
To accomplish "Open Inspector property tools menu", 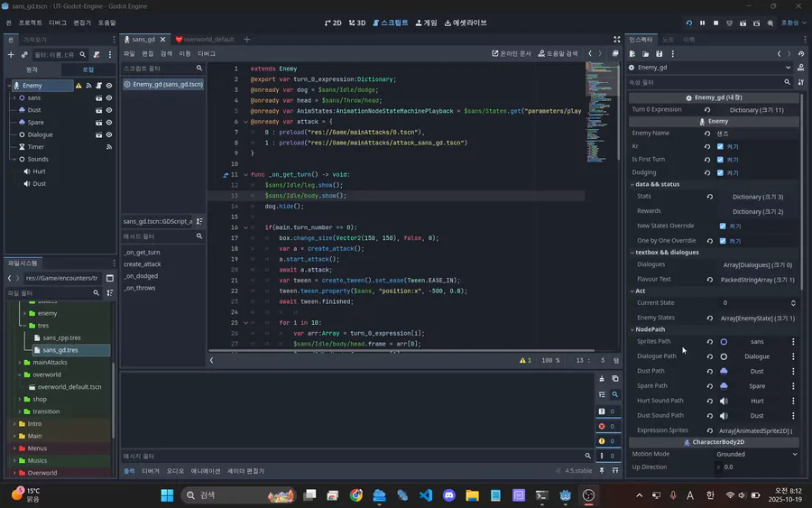I will click(x=801, y=82).
